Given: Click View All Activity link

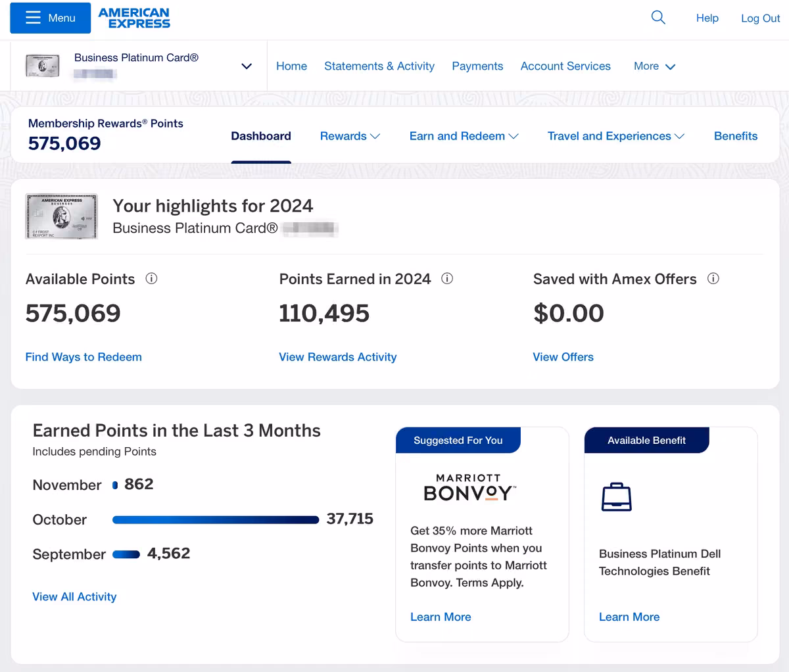Looking at the screenshot, I should (x=74, y=597).
